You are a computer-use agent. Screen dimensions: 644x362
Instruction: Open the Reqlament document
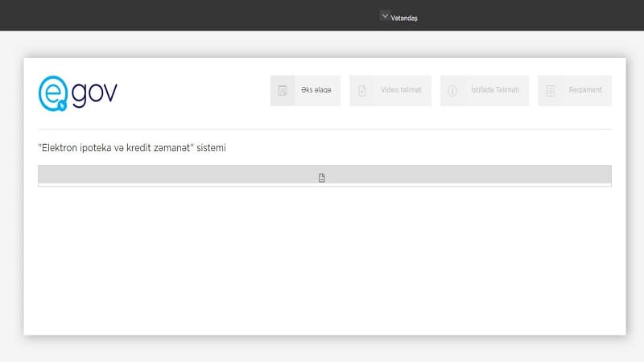point(575,90)
